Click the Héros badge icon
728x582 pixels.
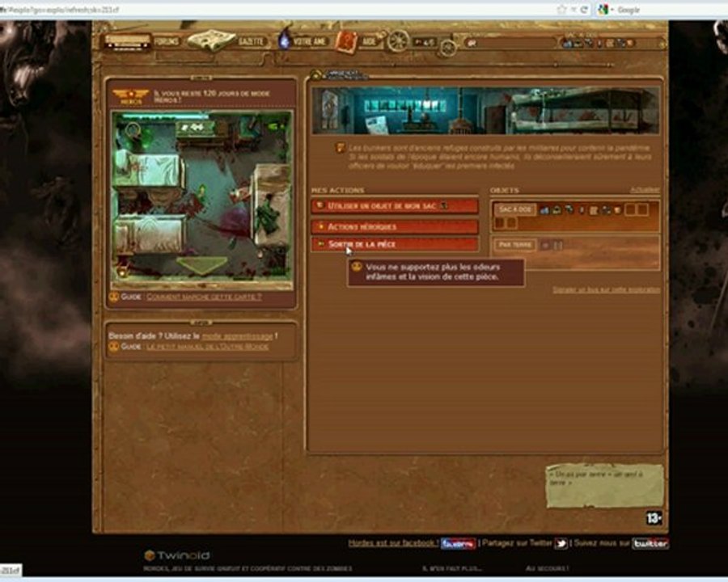pos(131,96)
